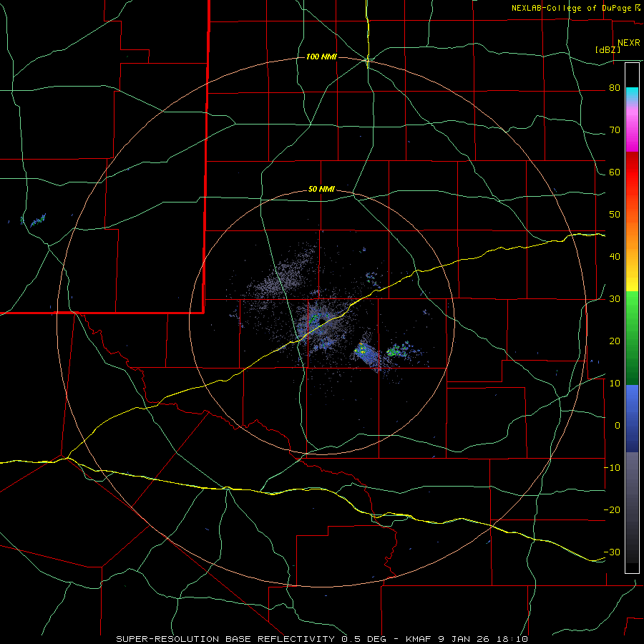Click the -30 value on the dBZ scale

point(612,552)
